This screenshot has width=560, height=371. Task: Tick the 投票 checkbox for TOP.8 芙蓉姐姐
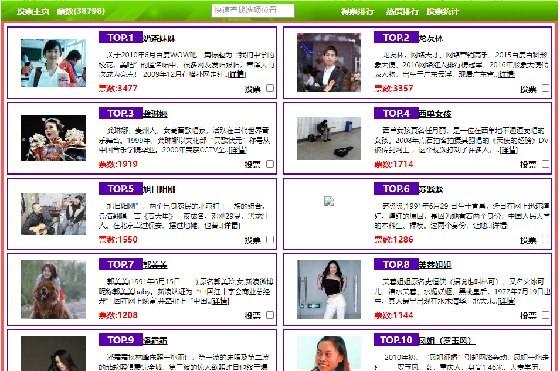click(546, 315)
